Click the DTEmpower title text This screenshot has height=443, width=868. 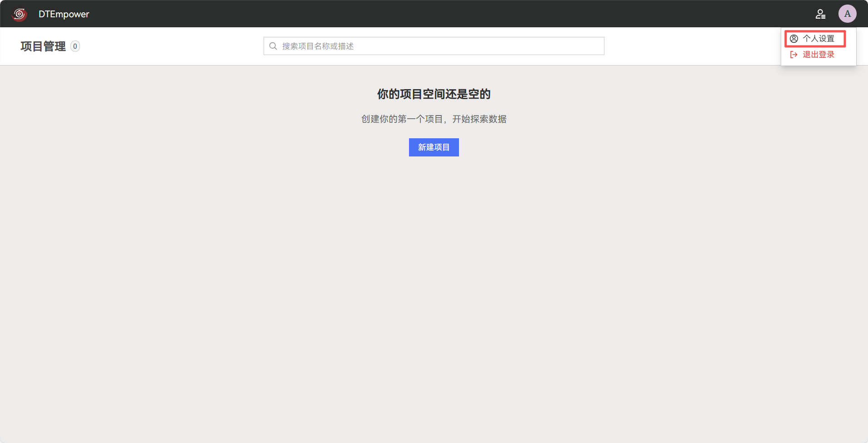click(x=64, y=14)
